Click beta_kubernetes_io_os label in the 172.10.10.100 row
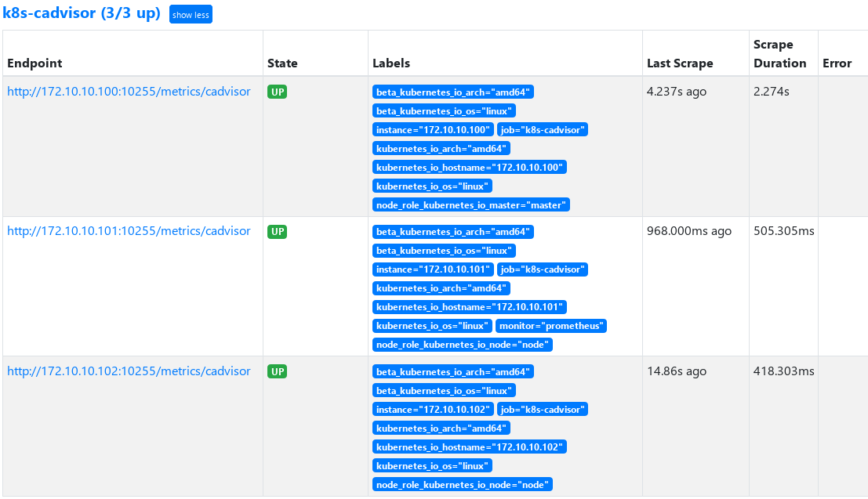 [x=444, y=110]
